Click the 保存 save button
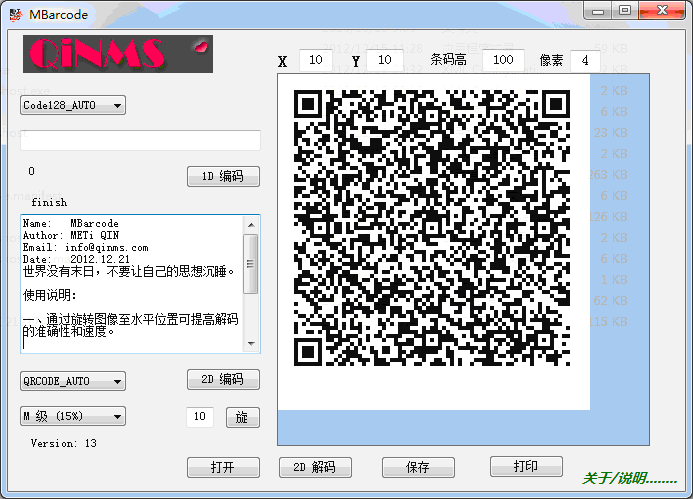This screenshot has width=693, height=499. click(x=418, y=467)
